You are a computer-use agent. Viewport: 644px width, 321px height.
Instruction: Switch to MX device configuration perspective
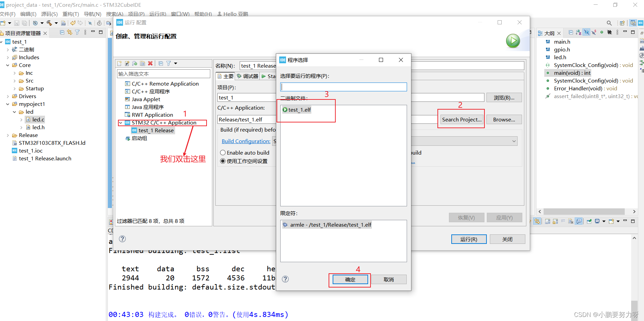(641, 23)
